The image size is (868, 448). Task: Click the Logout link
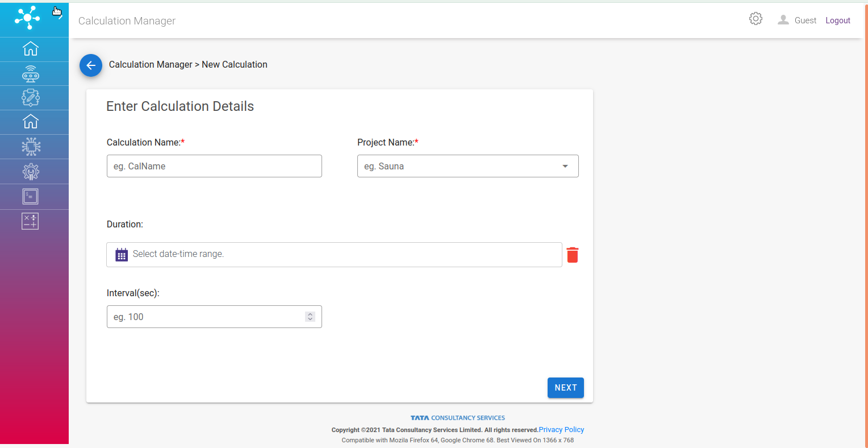click(x=838, y=20)
